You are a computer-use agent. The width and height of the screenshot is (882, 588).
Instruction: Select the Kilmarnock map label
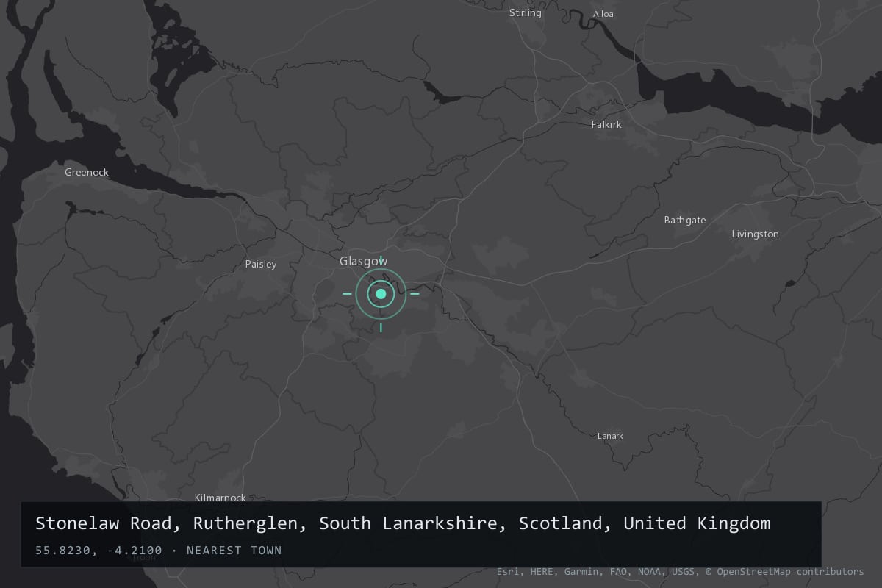point(220,498)
